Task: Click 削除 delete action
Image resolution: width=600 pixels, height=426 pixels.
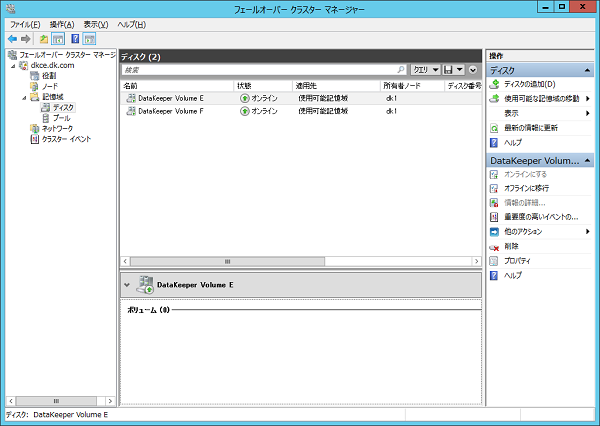Action: [x=511, y=246]
